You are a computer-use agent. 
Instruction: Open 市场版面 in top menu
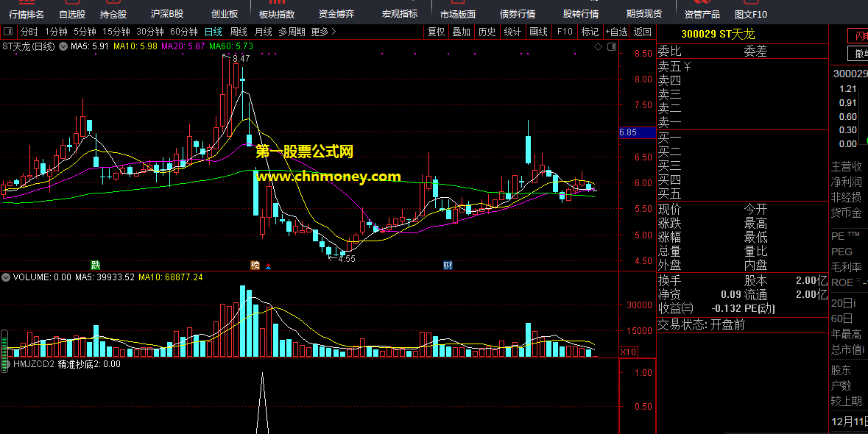pos(458,15)
